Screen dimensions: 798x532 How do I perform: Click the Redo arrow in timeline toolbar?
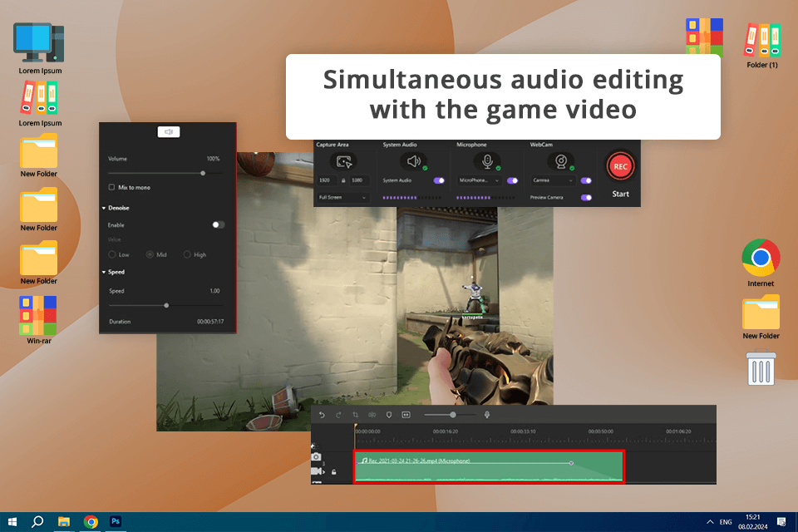(x=338, y=415)
